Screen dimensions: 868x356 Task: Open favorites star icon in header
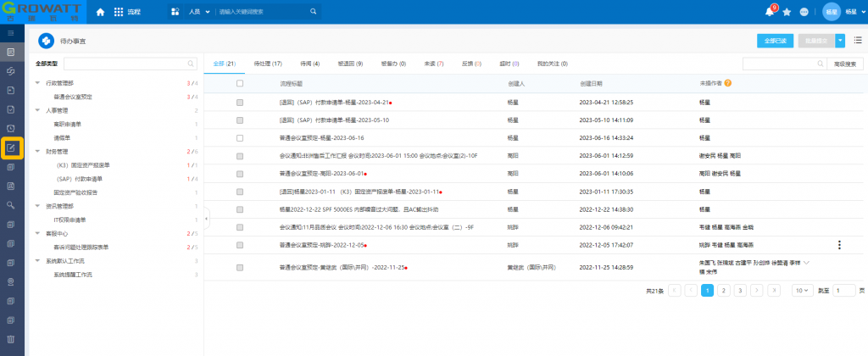[x=787, y=12]
